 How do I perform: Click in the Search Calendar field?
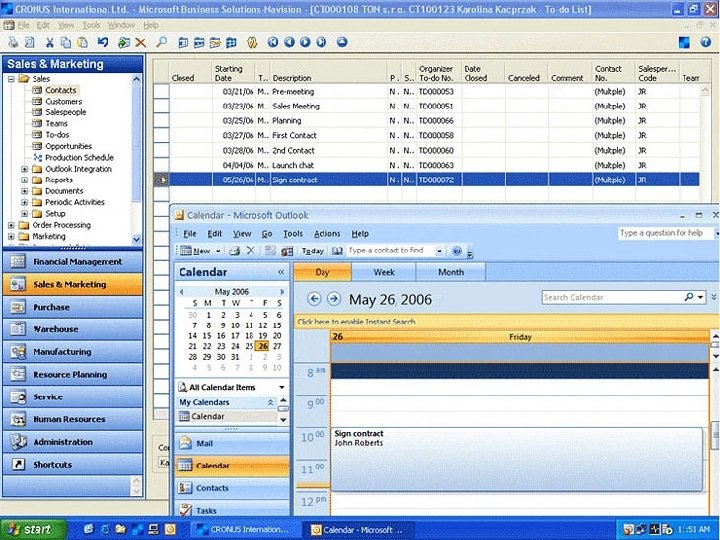613,298
